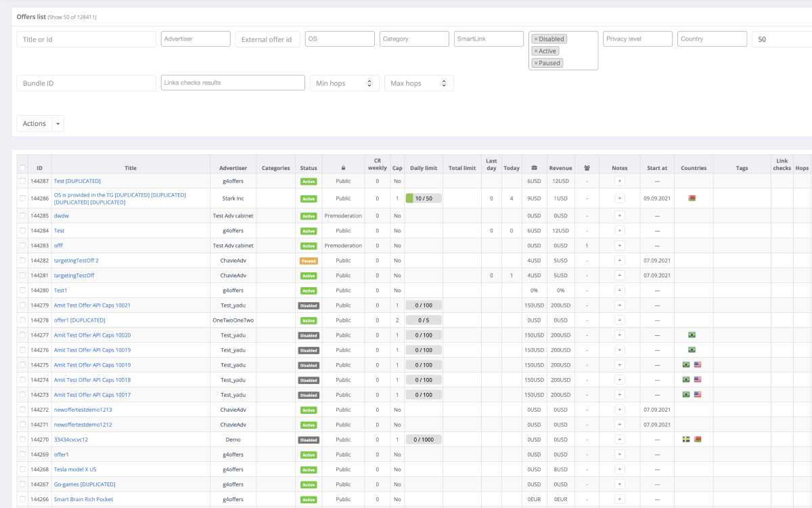
Task: Sort by the lock privacy column icon
Action: (343, 168)
